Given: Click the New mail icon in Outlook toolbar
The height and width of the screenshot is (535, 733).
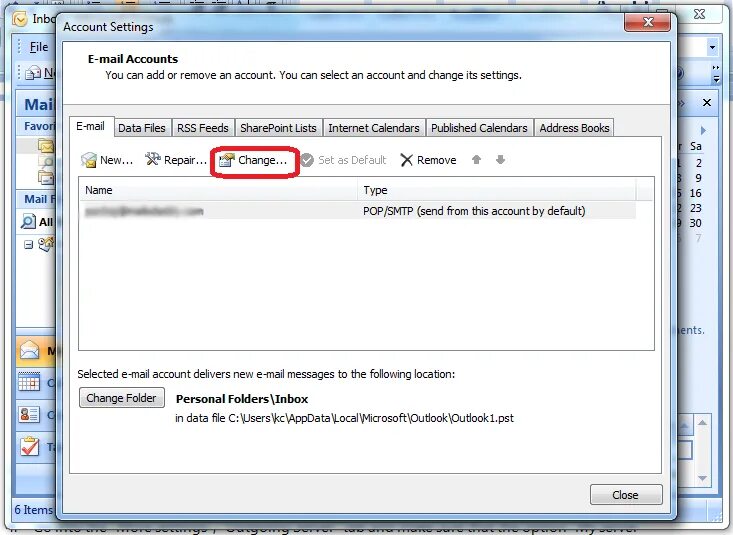Looking at the screenshot, I should coord(33,73).
